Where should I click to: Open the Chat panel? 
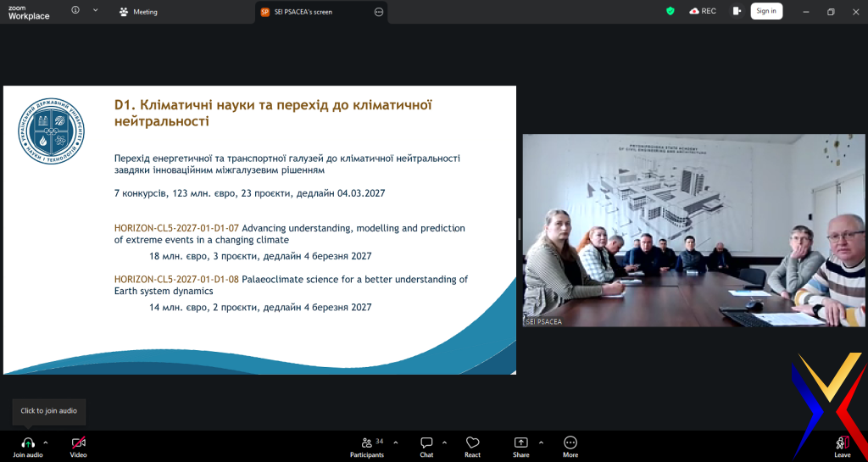(x=426, y=443)
